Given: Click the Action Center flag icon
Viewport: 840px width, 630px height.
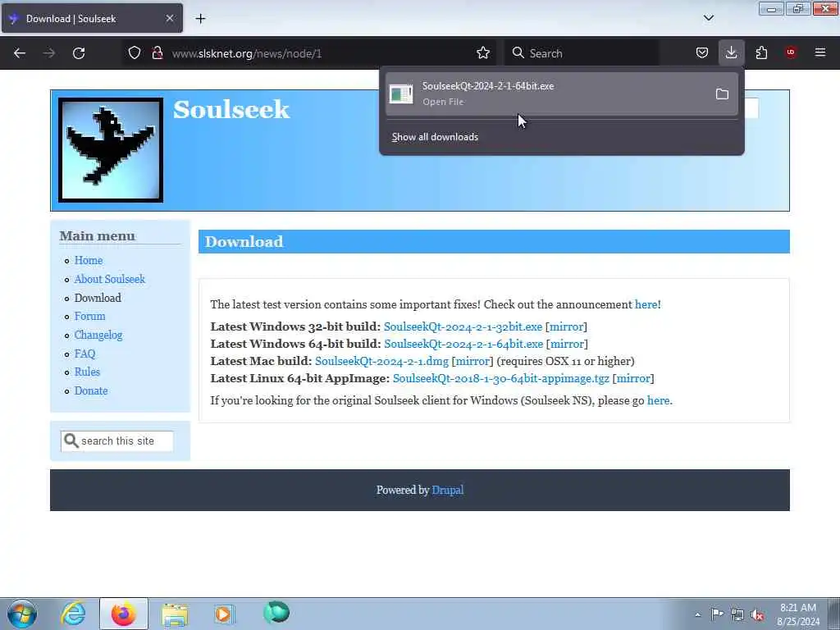Looking at the screenshot, I should tap(717, 614).
